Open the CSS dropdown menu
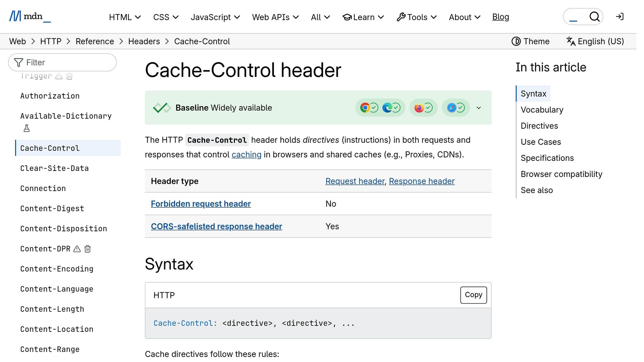This screenshot has height=362, width=644. [x=166, y=17]
